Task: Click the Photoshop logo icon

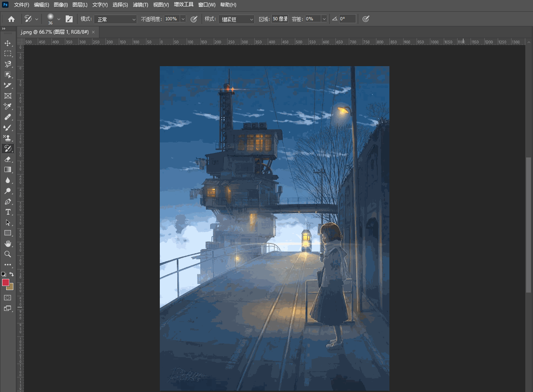Action: coord(5,4)
